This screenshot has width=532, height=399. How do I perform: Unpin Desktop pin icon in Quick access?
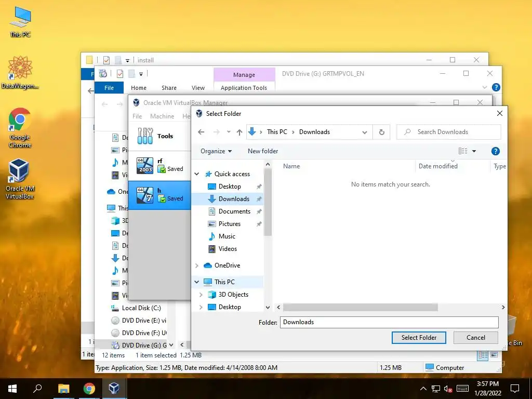pyautogui.click(x=259, y=187)
